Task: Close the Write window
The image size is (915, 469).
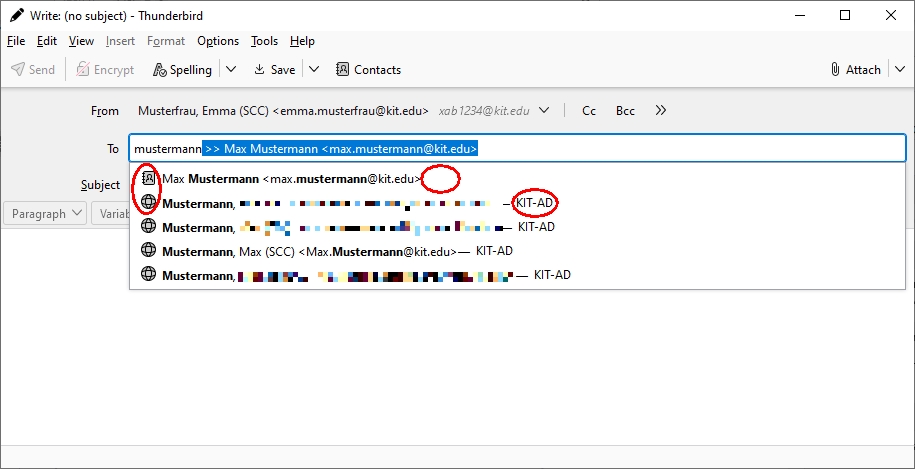Action: coord(891,15)
